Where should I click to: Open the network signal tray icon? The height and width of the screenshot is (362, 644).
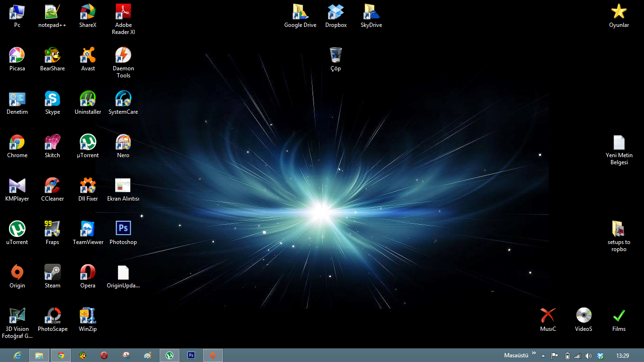tap(577, 356)
